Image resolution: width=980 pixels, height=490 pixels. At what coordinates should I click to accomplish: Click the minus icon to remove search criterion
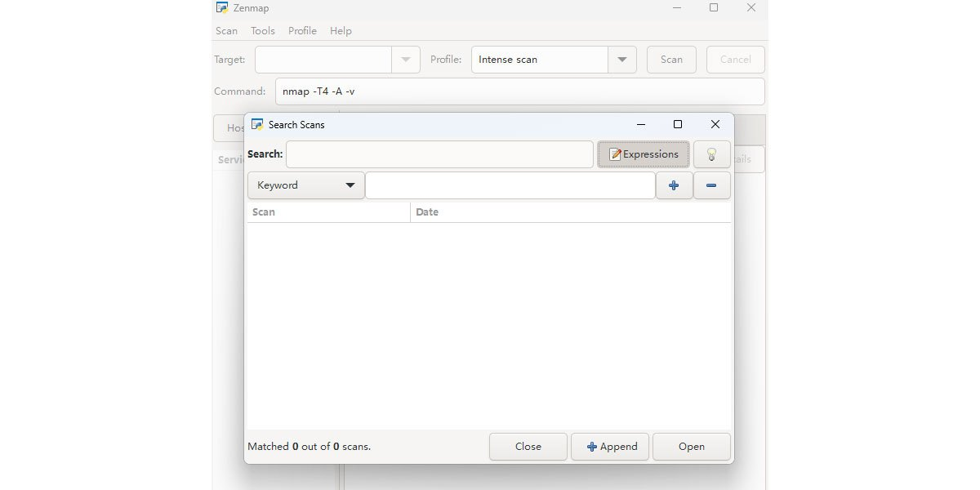tap(711, 185)
